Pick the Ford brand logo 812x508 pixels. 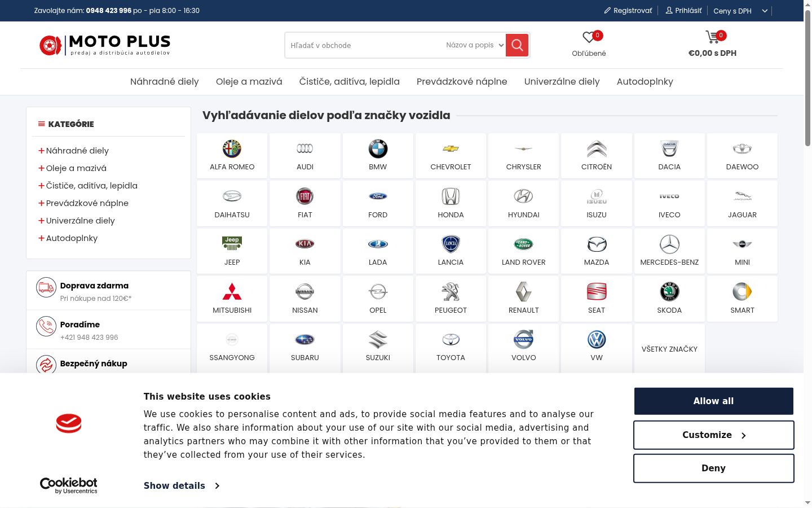click(378, 196)
